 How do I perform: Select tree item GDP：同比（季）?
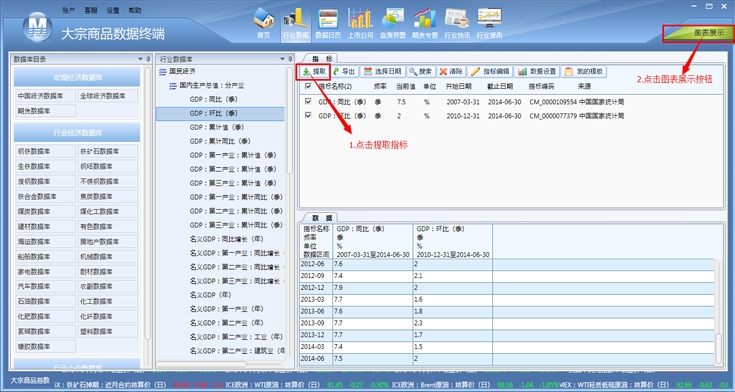[x=214, y=99]
